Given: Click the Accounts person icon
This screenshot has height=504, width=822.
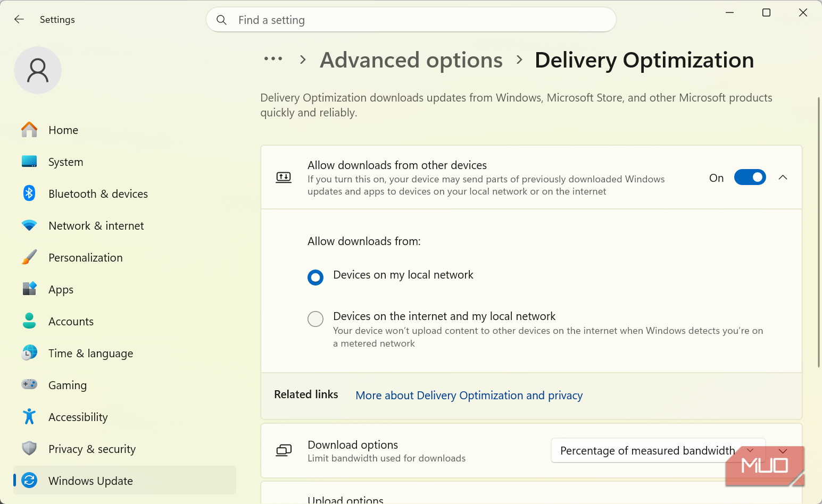Looking at the screenshot, I should (x=29, y=321).
